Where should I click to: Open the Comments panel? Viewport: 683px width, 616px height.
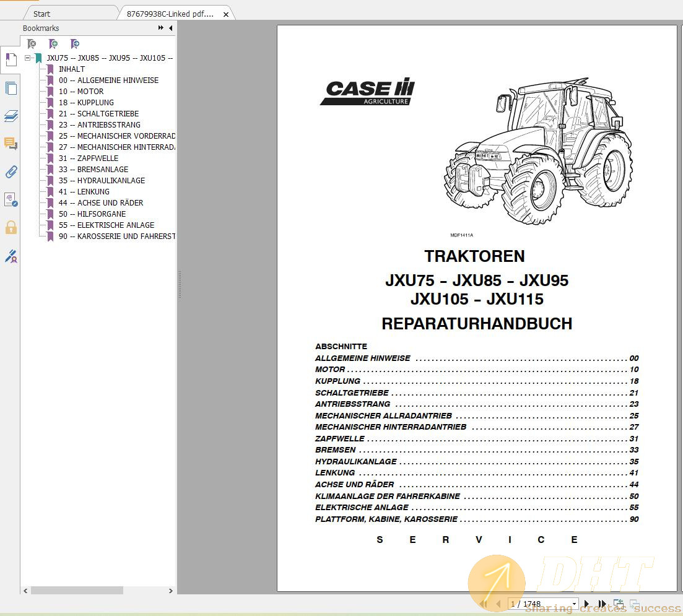11,144
